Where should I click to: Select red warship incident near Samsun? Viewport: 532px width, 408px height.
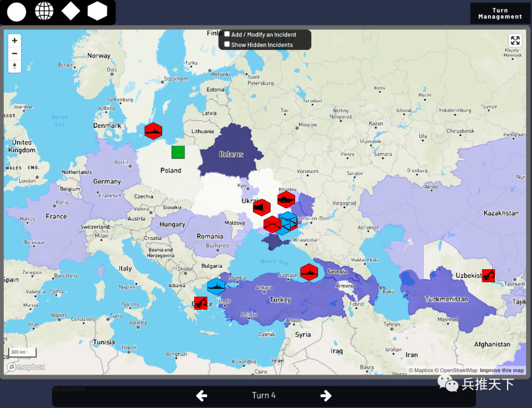coord(309,272)
